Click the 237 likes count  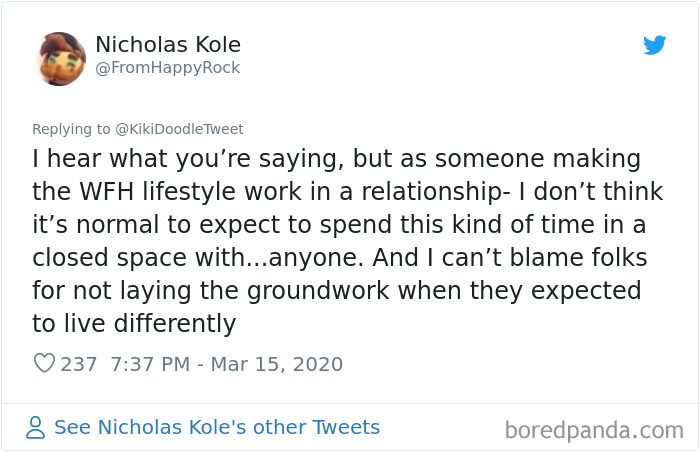point(79,364)
